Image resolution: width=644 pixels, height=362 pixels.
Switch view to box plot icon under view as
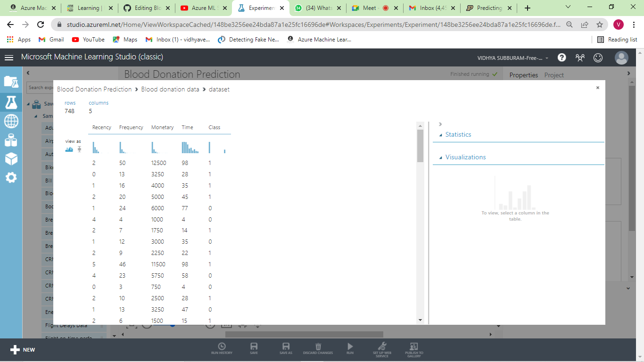(79, 149)
